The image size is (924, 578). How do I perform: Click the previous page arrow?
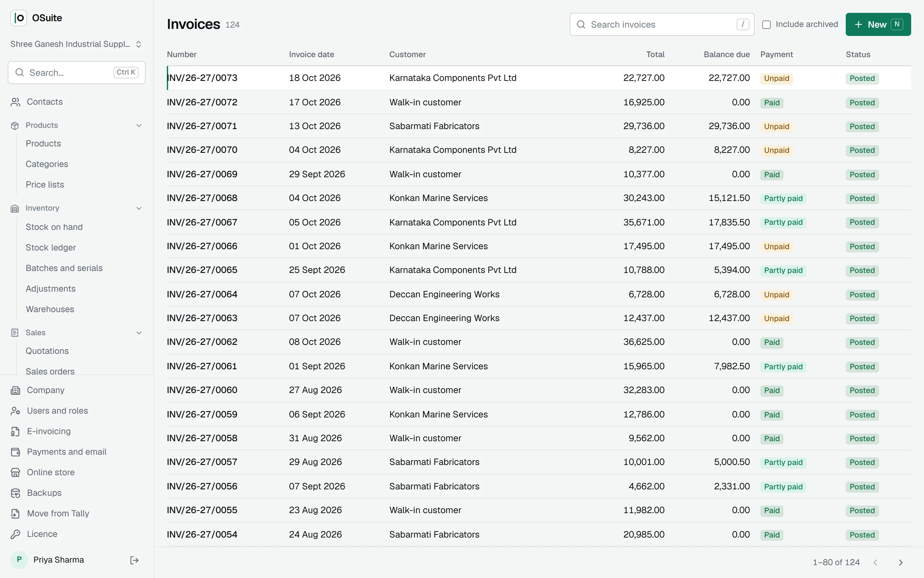876,562
